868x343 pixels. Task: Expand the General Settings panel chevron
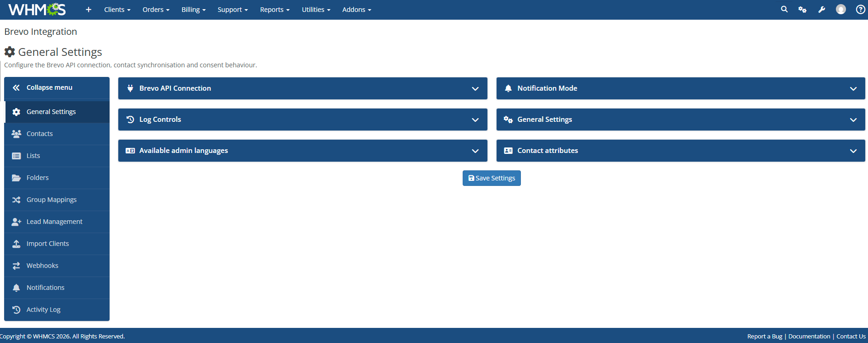click(x=853, y=120)
